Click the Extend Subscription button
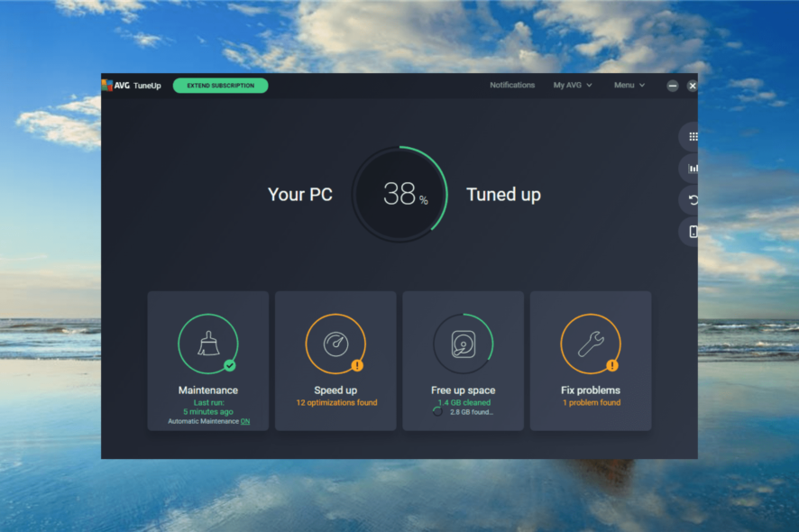The height and width of the screenshot is (532, 799). pos(221,86)
